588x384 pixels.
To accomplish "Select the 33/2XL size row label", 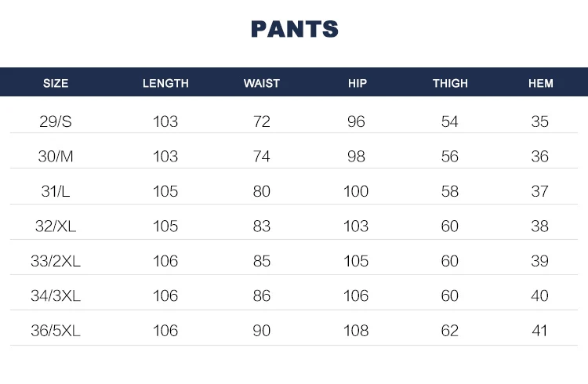I will [x=56, y=261].
